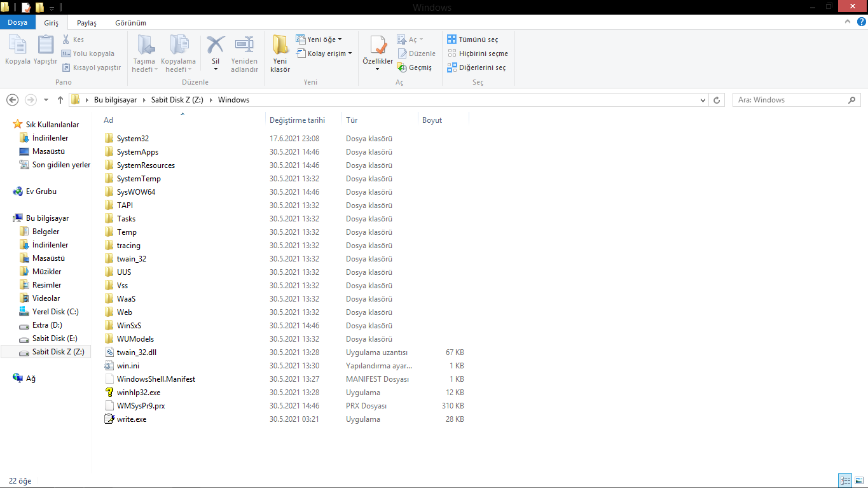868x488 pixels.
Task: Expand the Kolay erişim dropdown
Action: coord(324,53)
